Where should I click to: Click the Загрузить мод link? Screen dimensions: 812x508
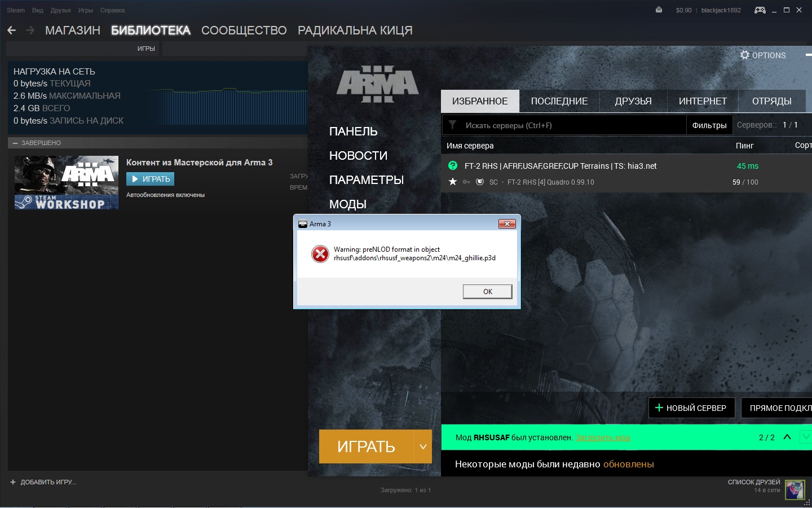(602, 437)
